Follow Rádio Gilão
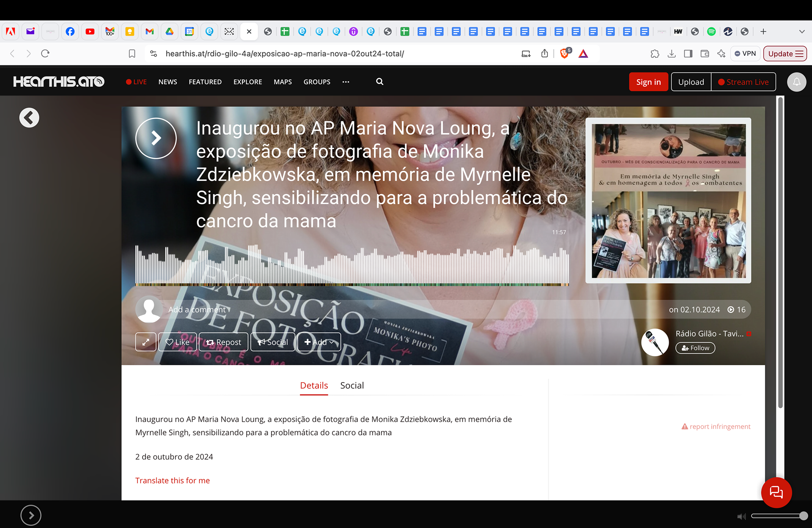The image size is (812, 528). (695, 348)
